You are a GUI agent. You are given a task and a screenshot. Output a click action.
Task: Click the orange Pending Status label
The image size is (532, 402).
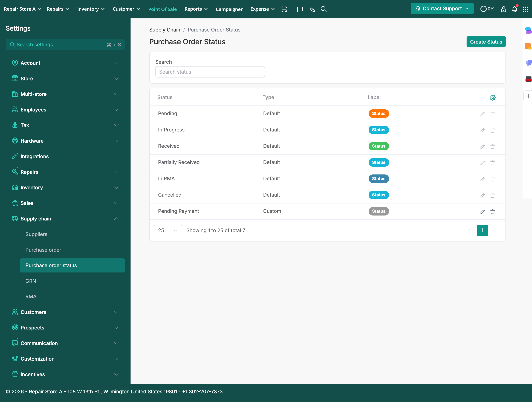378,113
